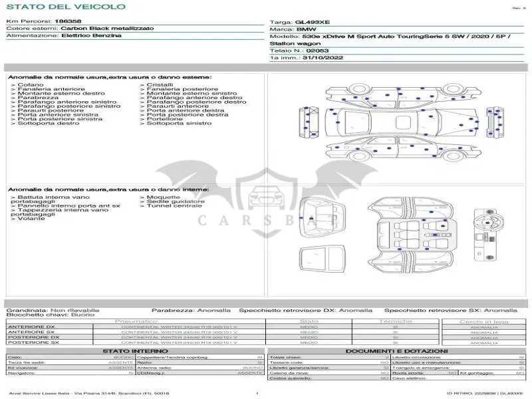Click the top-view exterior car damage diagram

402,122
